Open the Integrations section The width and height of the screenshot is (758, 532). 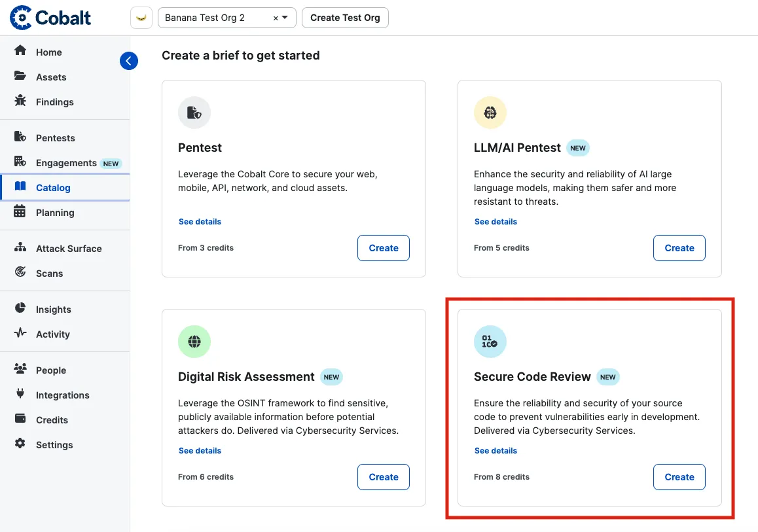[63, 395]
